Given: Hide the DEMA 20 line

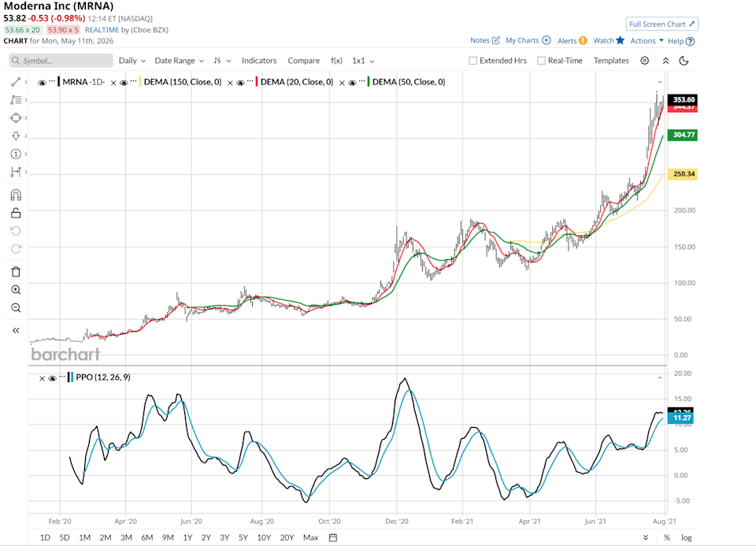Looking at the screenshot, I should click(240, 83).
